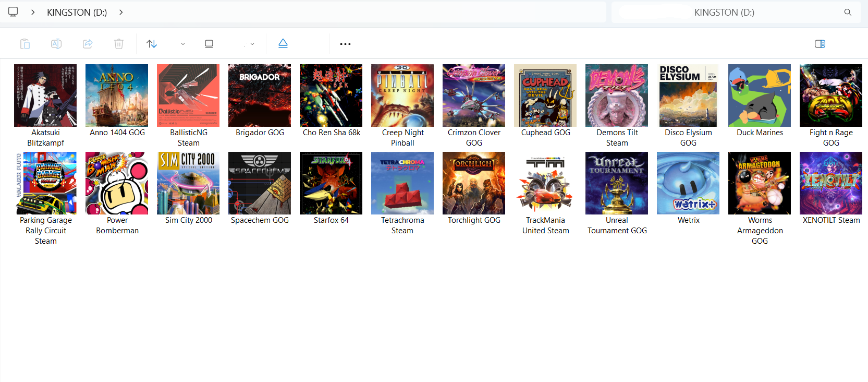
Task: Click the 'TrackMania United Steam' file name
Action: pyautogui.click(x=545, y=225)
